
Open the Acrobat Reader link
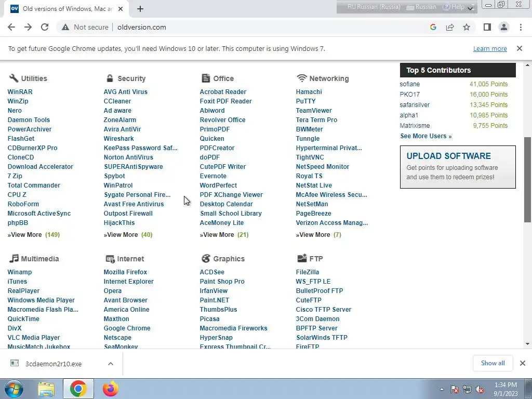point(223,91)
